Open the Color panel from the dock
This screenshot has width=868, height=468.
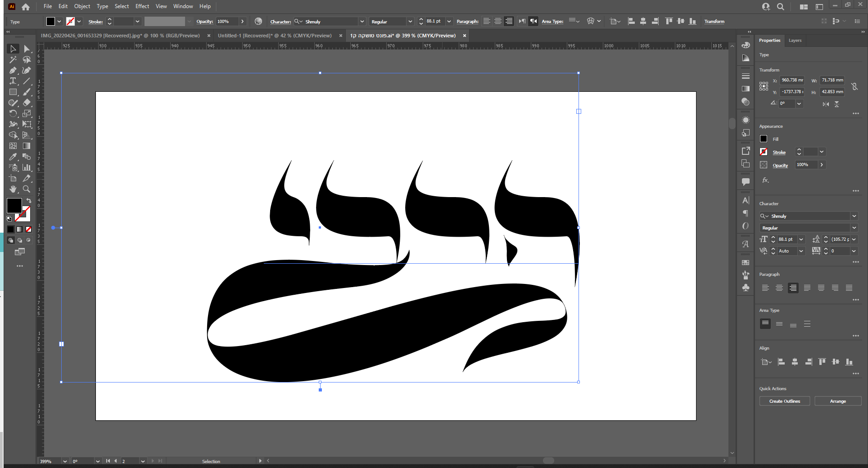click(746, 45)
